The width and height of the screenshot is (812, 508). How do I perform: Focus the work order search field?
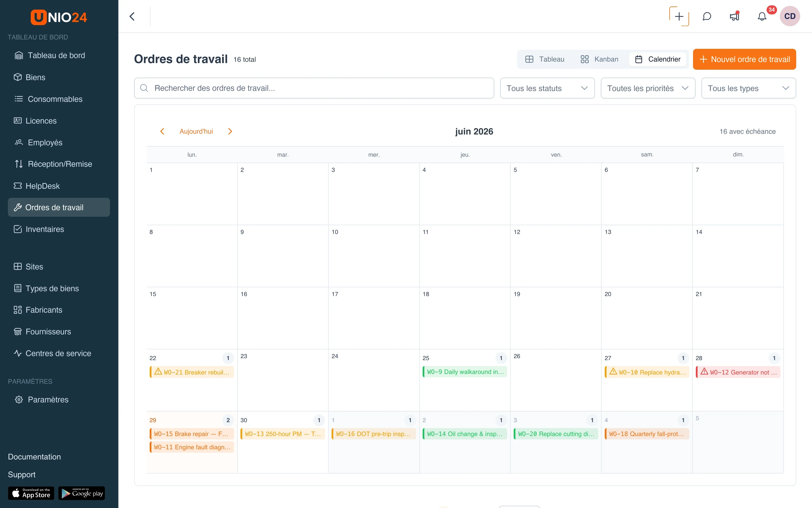tap(314, 88)
